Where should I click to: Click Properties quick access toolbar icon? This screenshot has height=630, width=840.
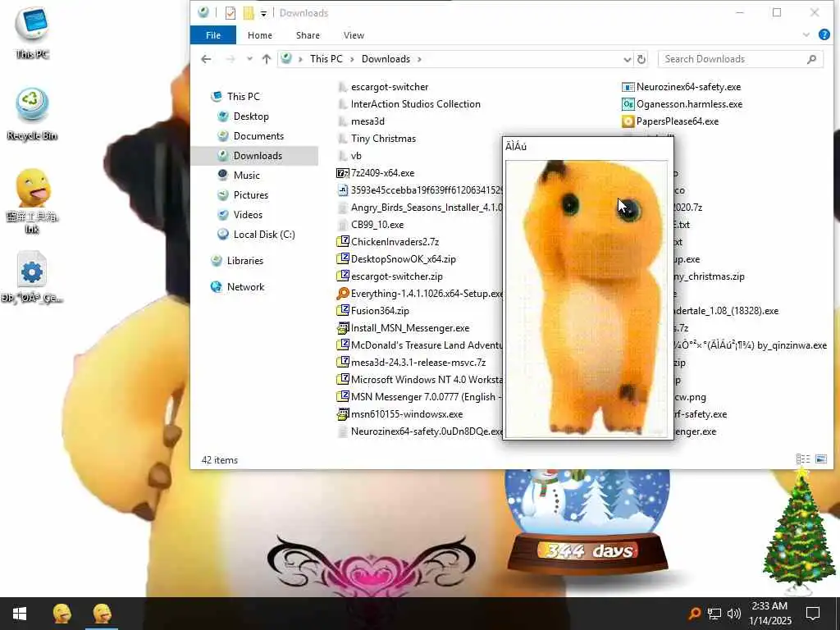click(231, 13)
